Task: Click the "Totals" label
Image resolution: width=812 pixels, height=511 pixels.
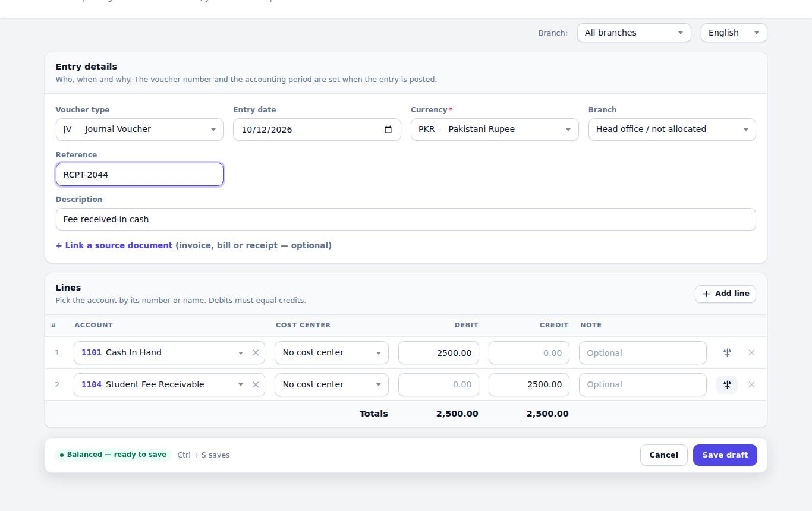Action: coord(373,414)
